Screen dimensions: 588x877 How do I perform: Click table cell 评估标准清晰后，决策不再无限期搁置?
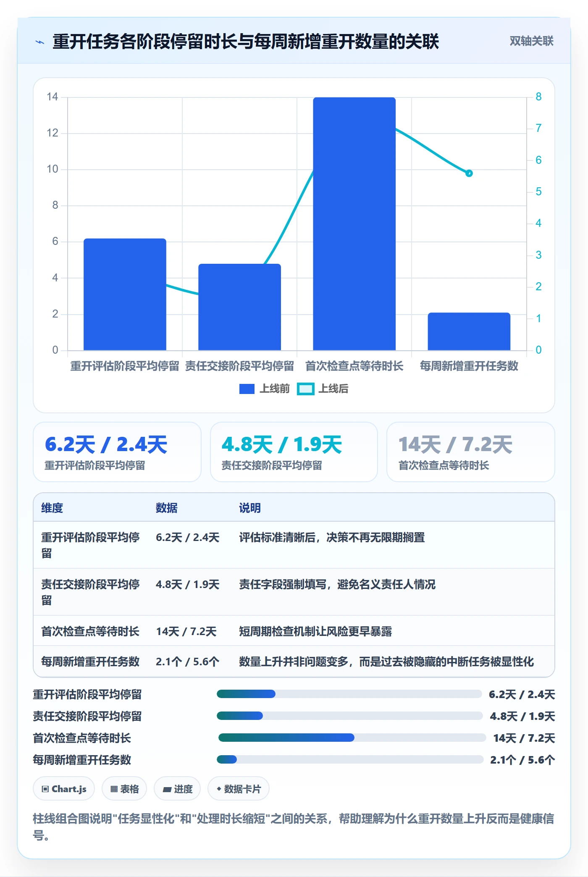tap(332, 537)
